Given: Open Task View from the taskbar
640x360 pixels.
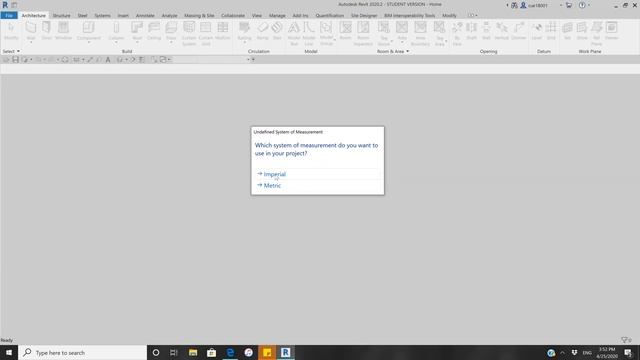Looking at the screenshot, I should (x=174, y=353).
